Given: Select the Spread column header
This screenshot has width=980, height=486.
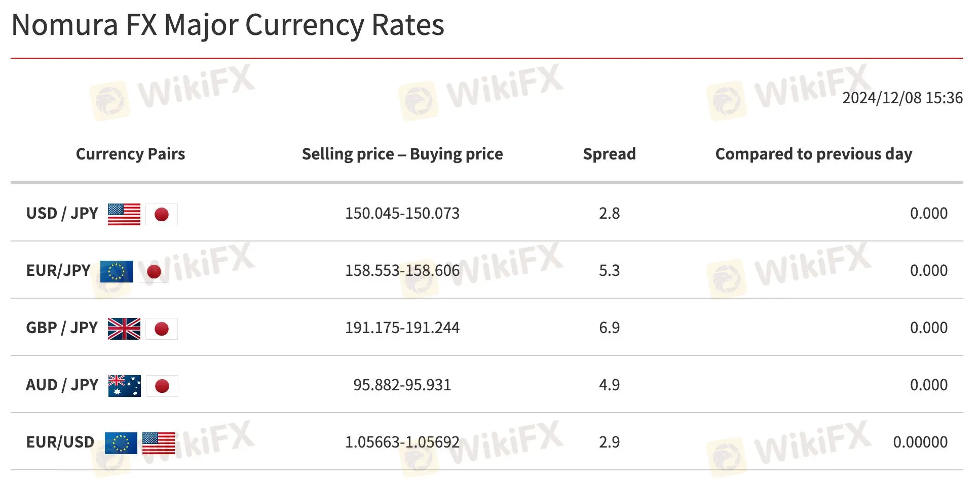Looking at the screenshot, I should click(609, 154).
